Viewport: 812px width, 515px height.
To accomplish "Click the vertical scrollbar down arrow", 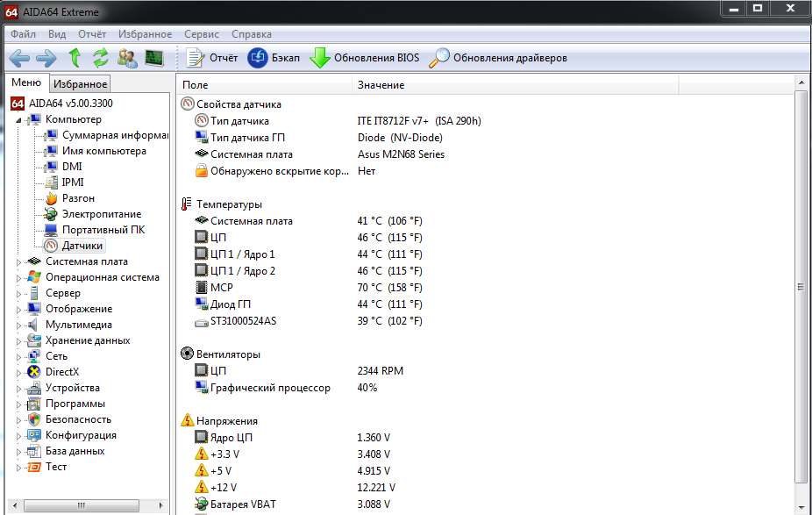I will 801,507.
